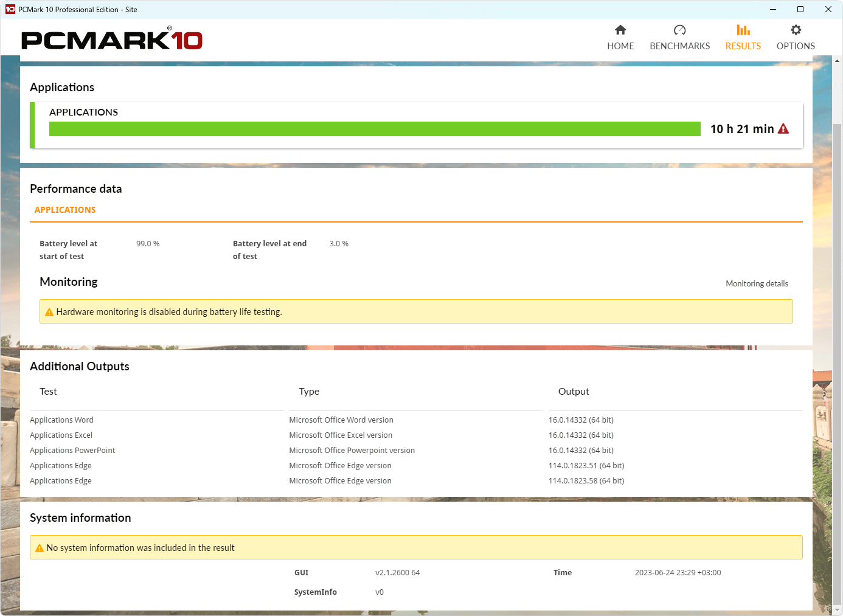
Task: Open the RESULTS menu label
Action: tap(743, 46)
